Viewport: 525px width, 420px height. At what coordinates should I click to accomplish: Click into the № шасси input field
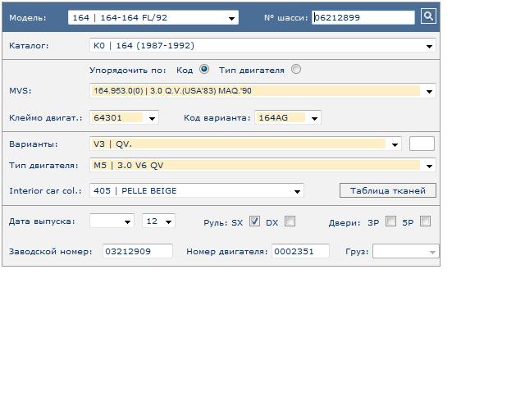click(x=363, y=17)
